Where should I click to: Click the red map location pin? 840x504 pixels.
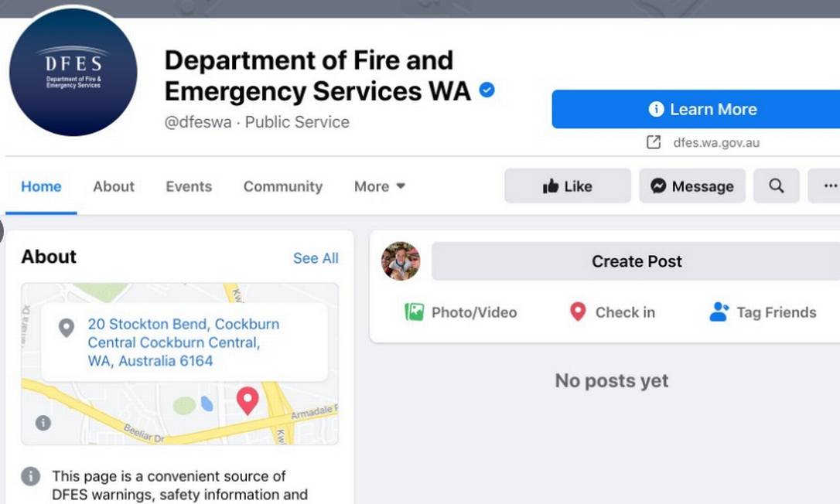248,400
